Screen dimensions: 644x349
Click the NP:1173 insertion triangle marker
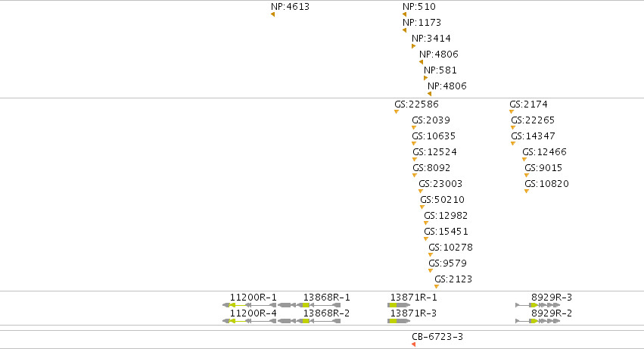tap(405, 30)
